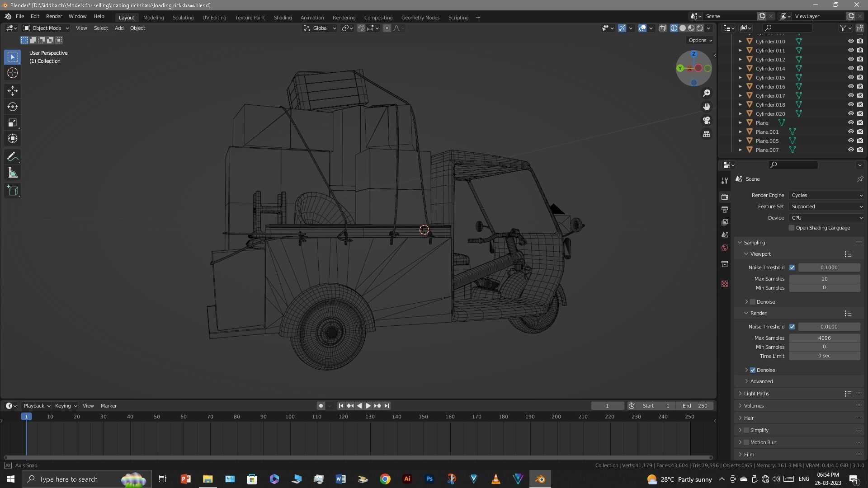Open the View Layer properties tab
This screenshot has height=488, width=868.
(725, 222)
